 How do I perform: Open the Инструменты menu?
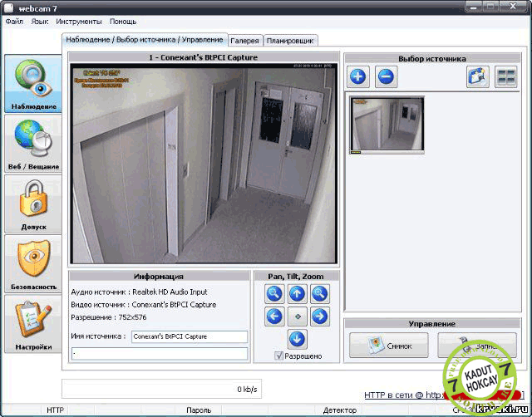pyautogui.click(x=79, y=22)
